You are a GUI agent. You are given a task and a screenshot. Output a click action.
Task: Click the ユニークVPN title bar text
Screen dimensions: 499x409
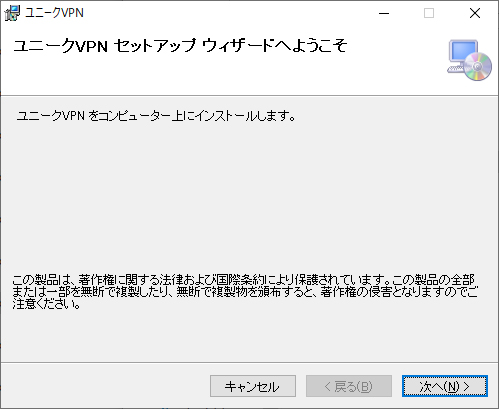pyautogui.click(x=55, y=13)
